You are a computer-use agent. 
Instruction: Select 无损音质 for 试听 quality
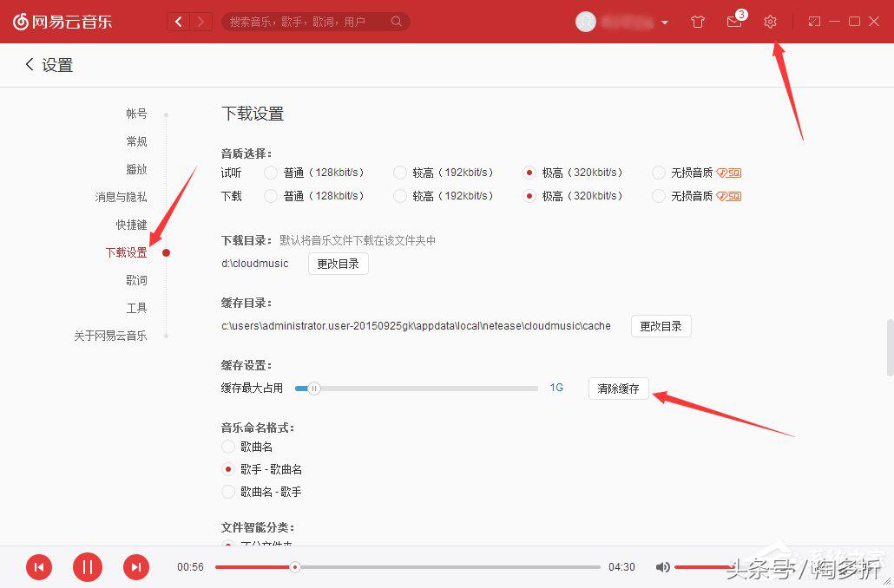(x=658, y=172)
